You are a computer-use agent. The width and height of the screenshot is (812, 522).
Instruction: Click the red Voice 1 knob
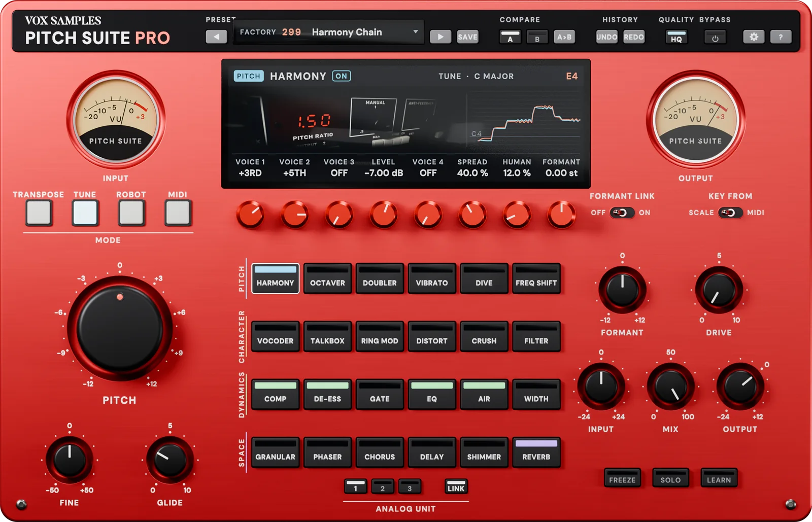(250, 215)
